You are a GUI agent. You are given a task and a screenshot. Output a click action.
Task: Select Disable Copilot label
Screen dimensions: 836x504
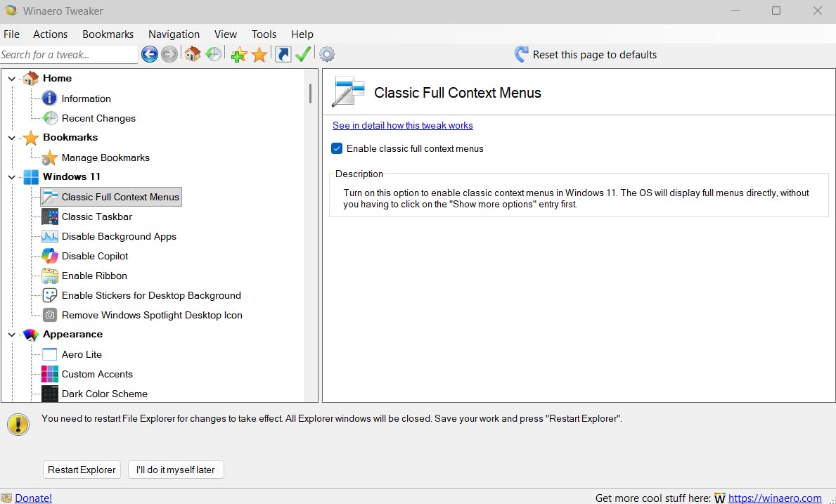(x=95, y=256)
